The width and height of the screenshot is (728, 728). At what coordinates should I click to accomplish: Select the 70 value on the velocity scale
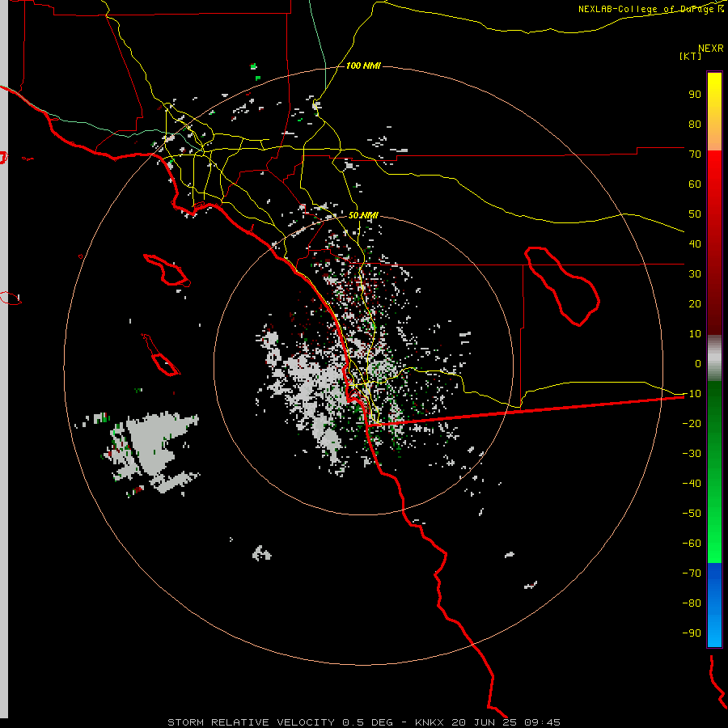[695, 154]
